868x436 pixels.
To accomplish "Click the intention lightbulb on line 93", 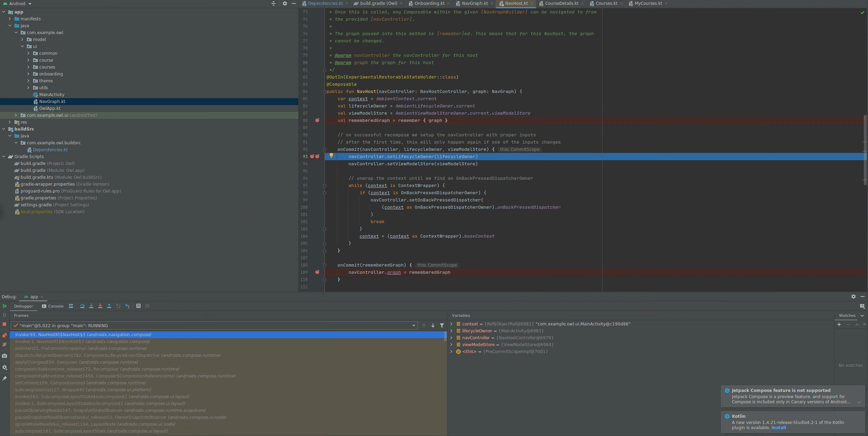I will coord(331,156).
